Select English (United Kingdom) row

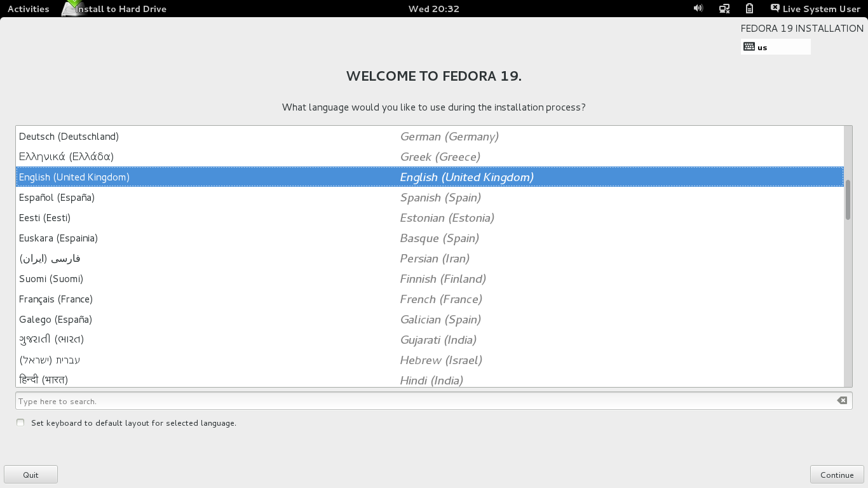point(430,177)
